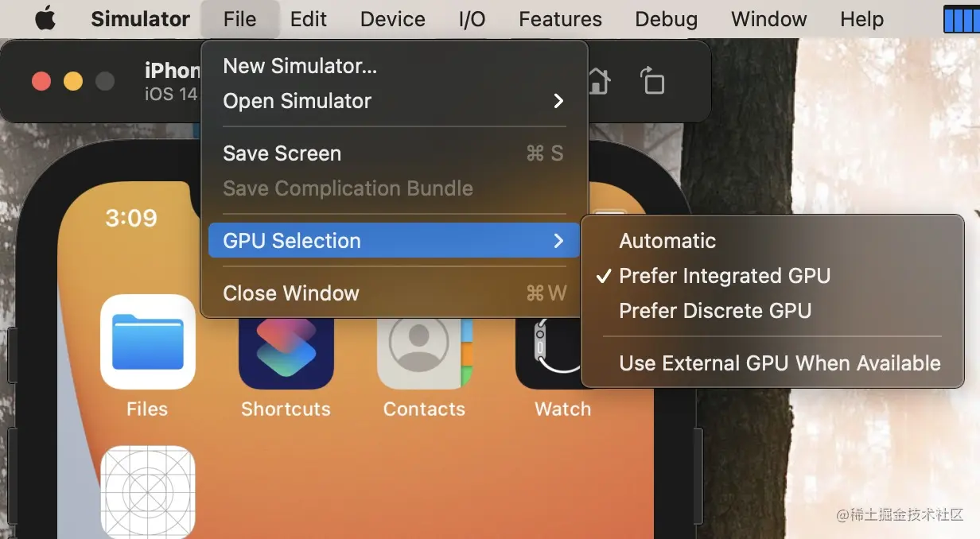
Task: Expand the Open Simulator submenu
Action: [395, 101]
